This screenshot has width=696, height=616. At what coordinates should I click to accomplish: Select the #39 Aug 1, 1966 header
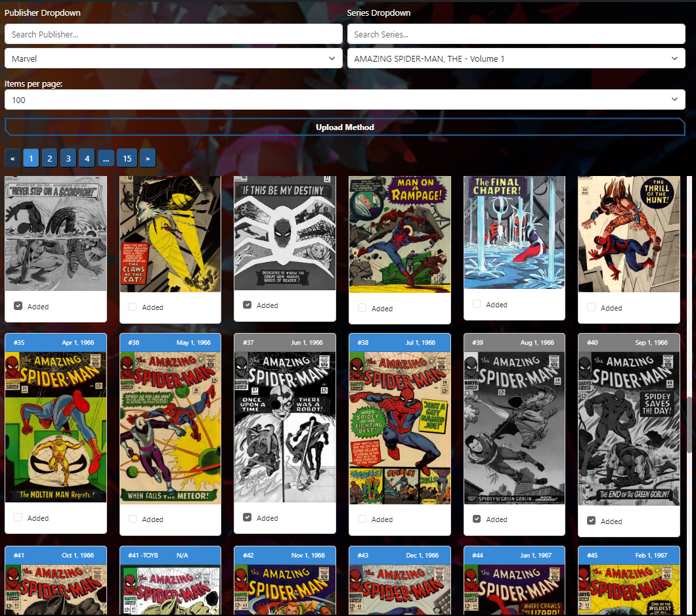(515, 343)
